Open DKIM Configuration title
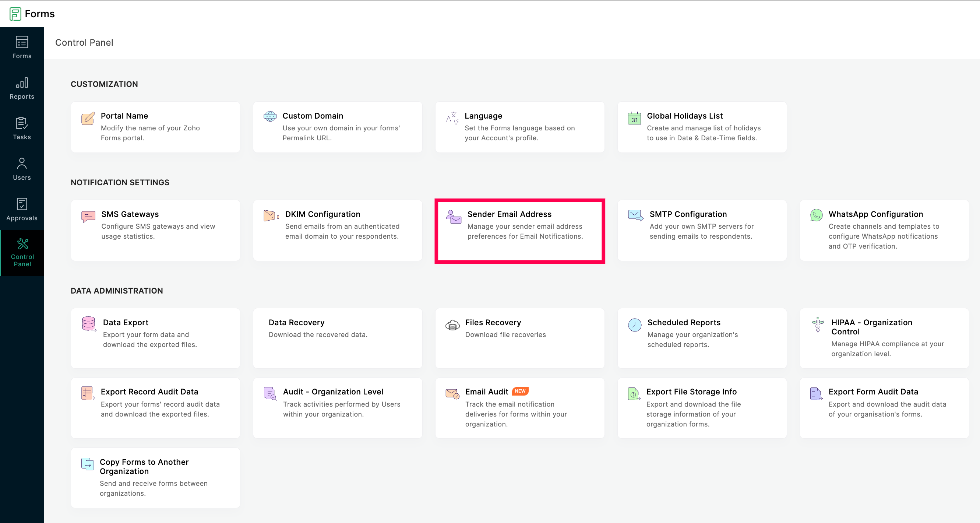980x523 pixels. (x=322, y=214)
